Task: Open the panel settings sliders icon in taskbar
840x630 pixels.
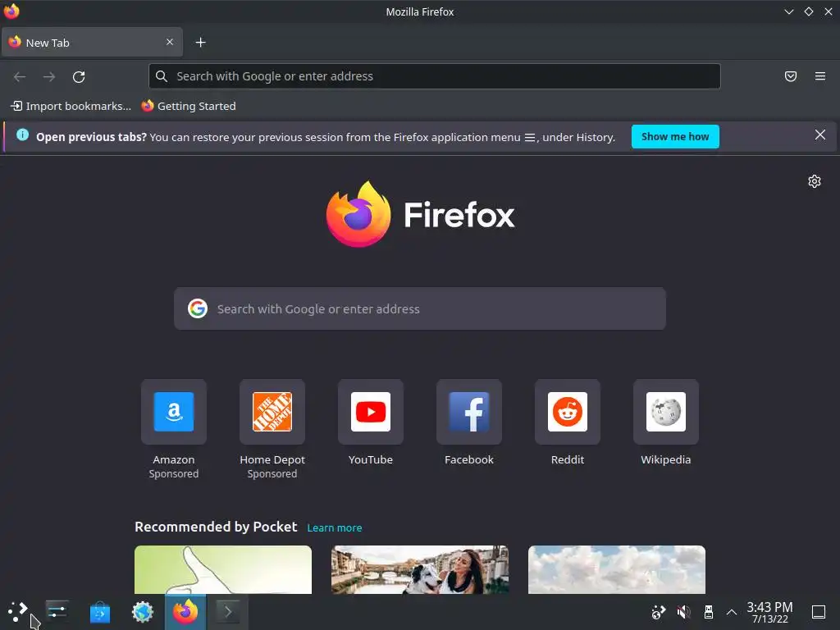Action: pos(57,610)
